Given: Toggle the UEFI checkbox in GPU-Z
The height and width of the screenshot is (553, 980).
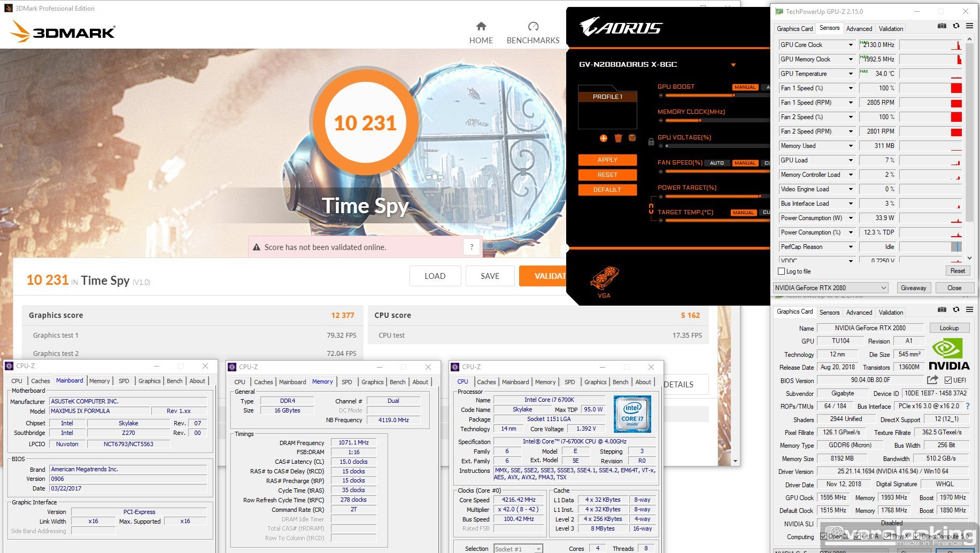Looking at the screenshot, I should [x=948, y=380].
